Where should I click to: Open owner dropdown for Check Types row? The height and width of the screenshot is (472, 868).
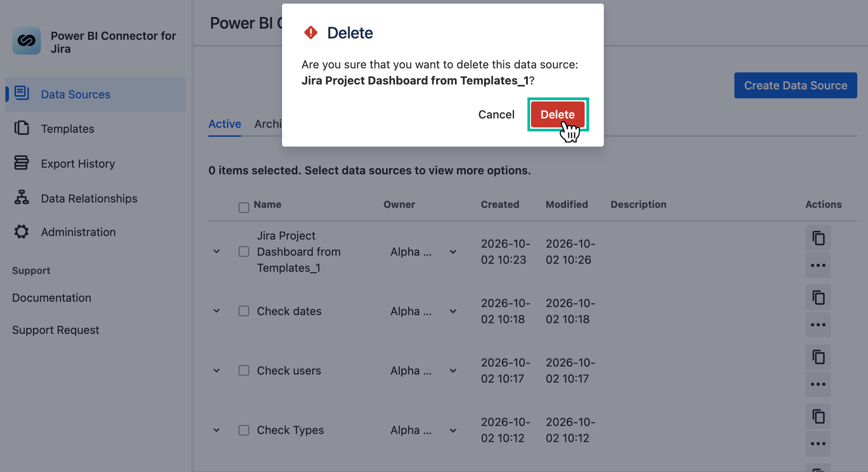453,430
